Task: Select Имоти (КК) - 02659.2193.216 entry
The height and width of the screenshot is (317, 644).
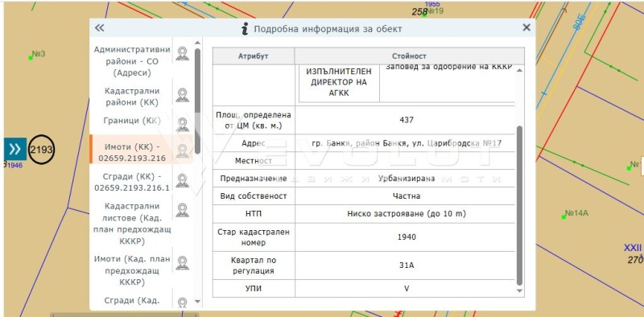Action: [132, 152]
